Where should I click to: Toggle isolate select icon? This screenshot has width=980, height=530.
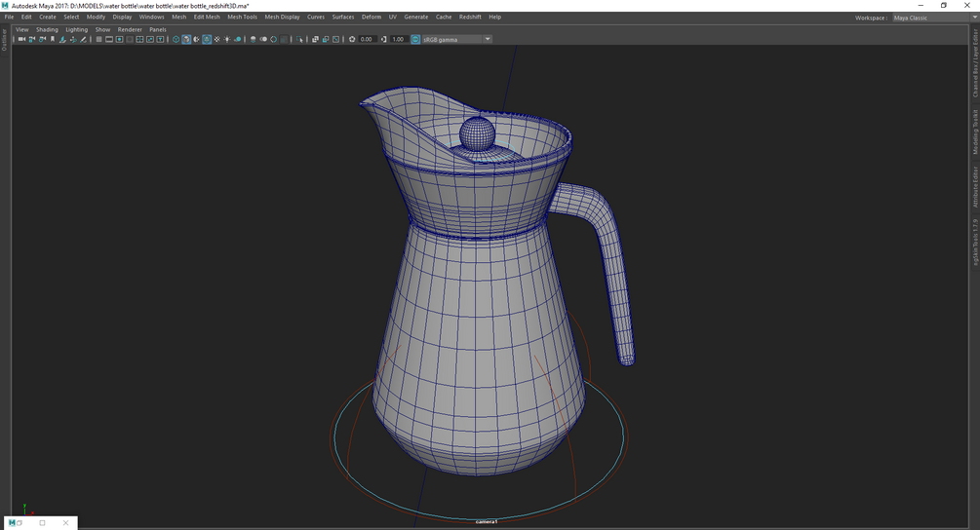301,39
